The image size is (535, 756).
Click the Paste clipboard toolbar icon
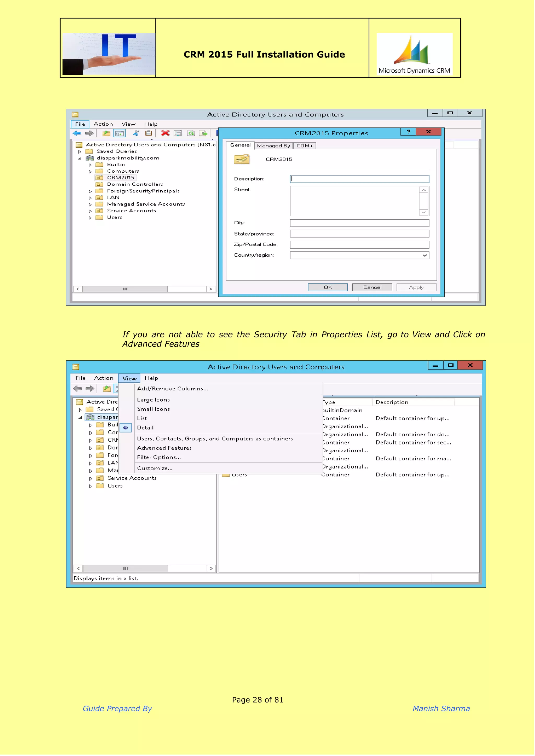click(149, 133)
